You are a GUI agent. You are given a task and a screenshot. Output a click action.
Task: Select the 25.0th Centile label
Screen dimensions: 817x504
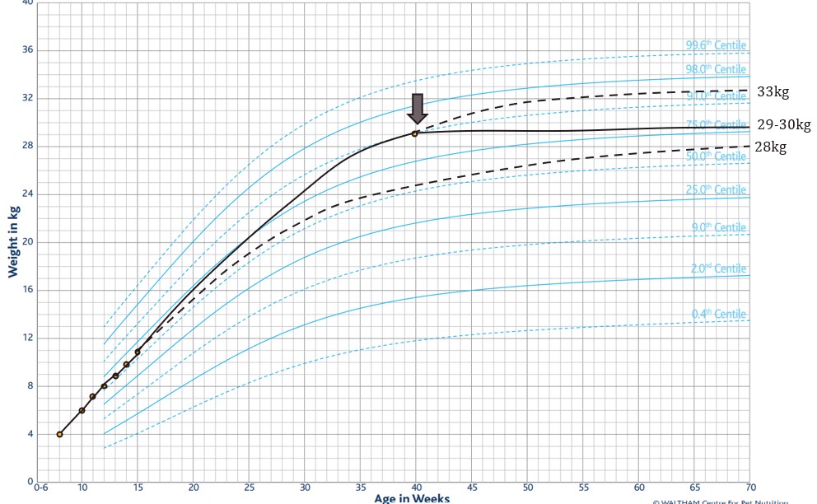(x=716, y=190)
